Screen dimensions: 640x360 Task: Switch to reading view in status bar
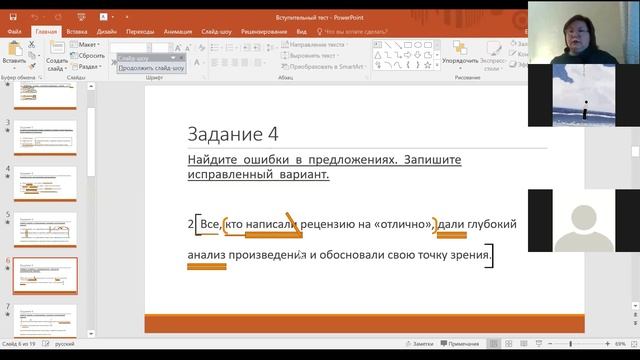pyautogui.click(x=524, y=344)
